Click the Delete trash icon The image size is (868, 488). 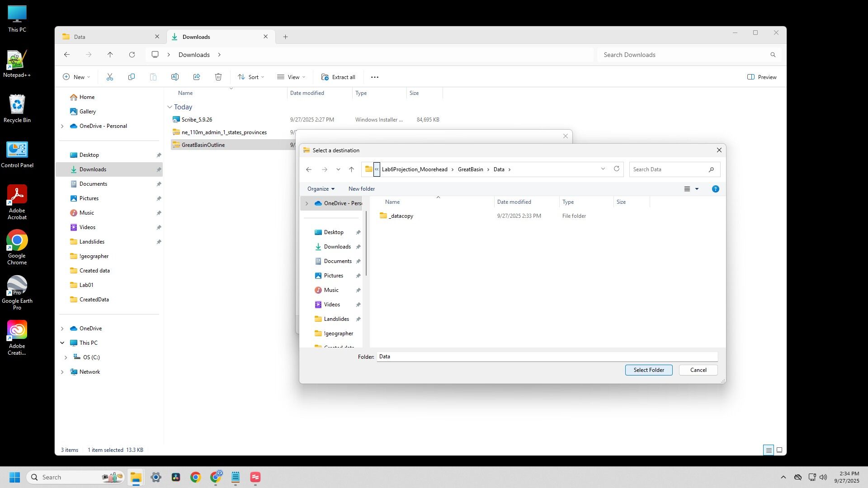click(x=218, y=77)
